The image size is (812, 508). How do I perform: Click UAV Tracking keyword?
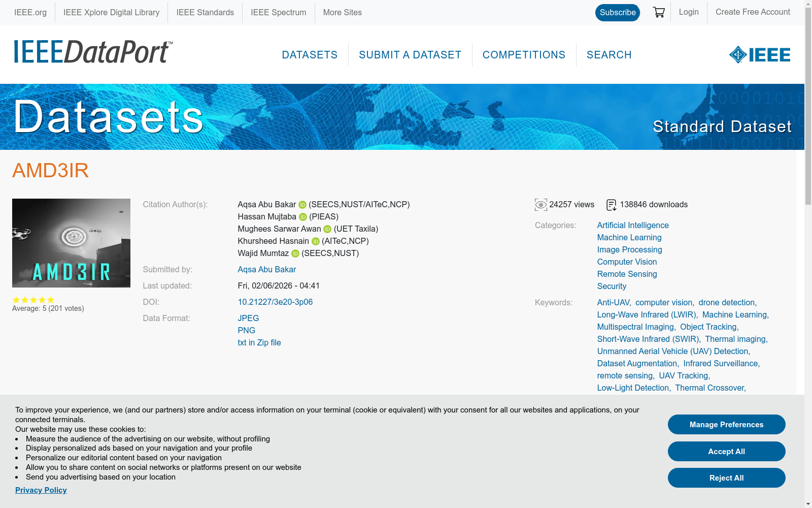click(684, 376)
